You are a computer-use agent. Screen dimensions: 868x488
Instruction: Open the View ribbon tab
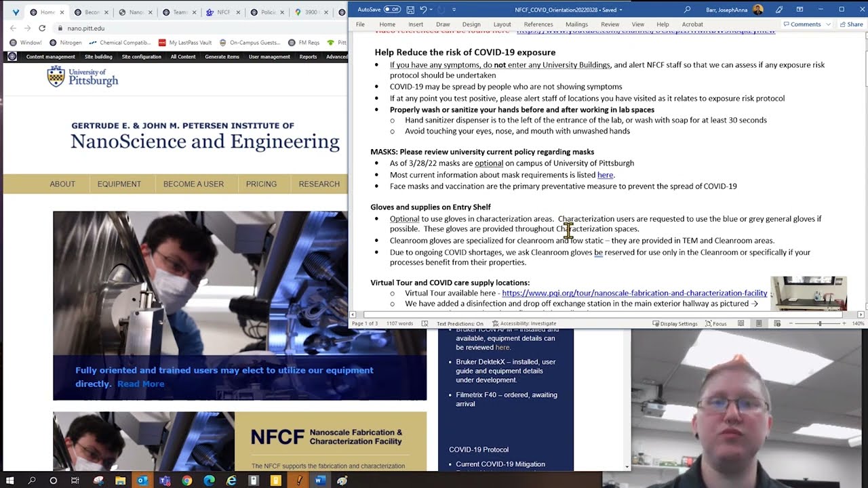pos(638,24)
